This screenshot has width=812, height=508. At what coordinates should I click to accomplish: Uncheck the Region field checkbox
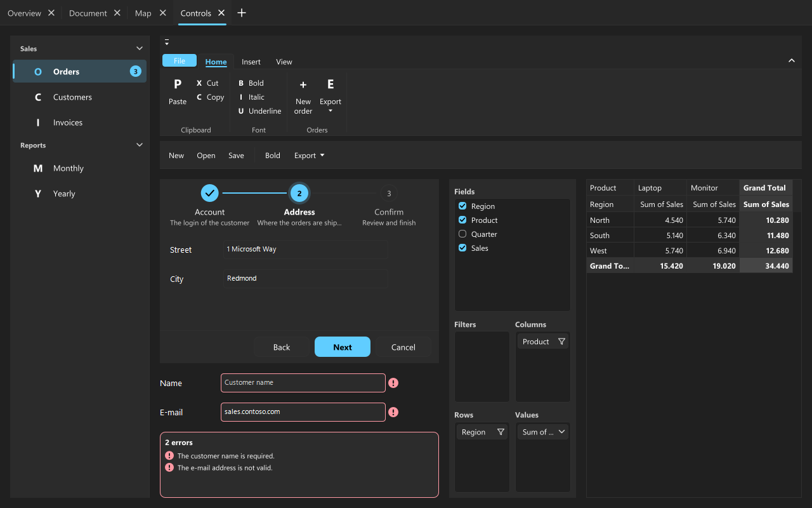462,206
